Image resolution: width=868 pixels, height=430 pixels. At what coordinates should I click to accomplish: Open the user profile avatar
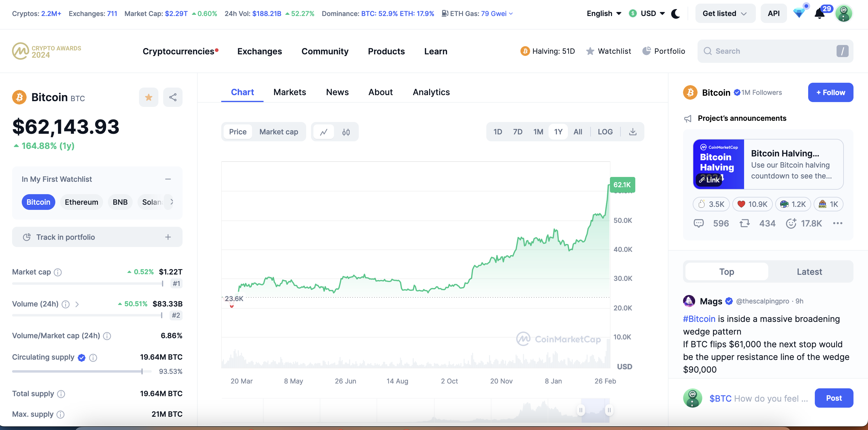point(844,14)
